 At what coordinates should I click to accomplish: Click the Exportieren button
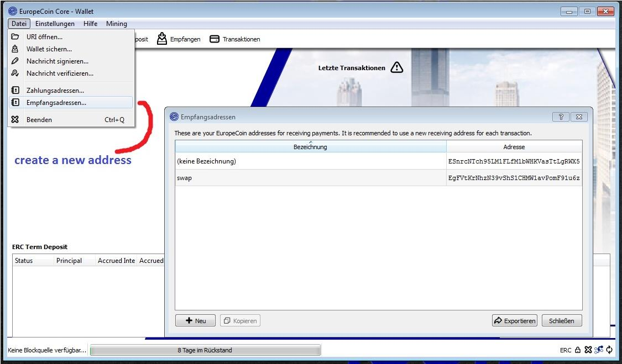click(x=515, y=320)
